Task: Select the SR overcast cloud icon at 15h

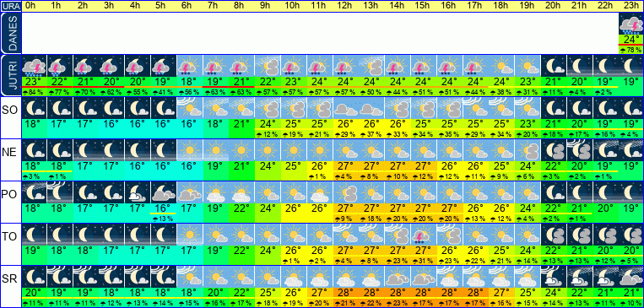Action: (424, 277)
